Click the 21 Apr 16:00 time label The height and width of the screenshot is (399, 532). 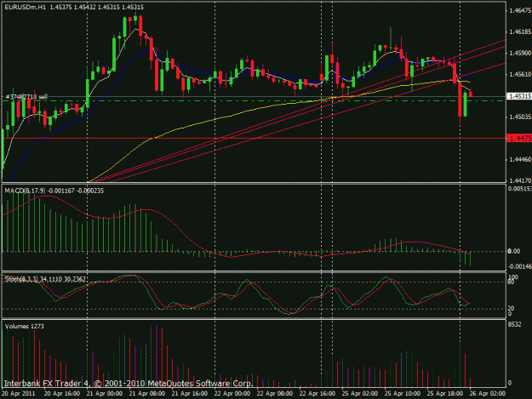tap(189, 394)
